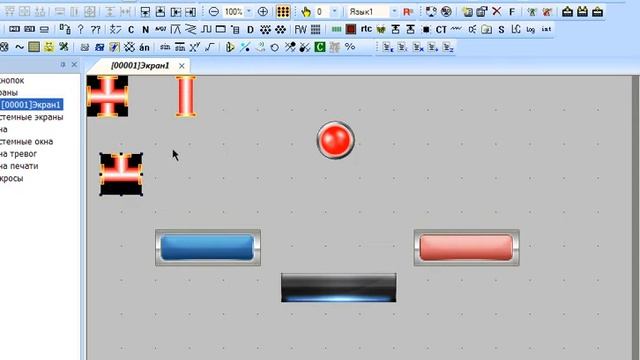Click the red X delete icon
This screenshot has width=640, height=360.
496,11
